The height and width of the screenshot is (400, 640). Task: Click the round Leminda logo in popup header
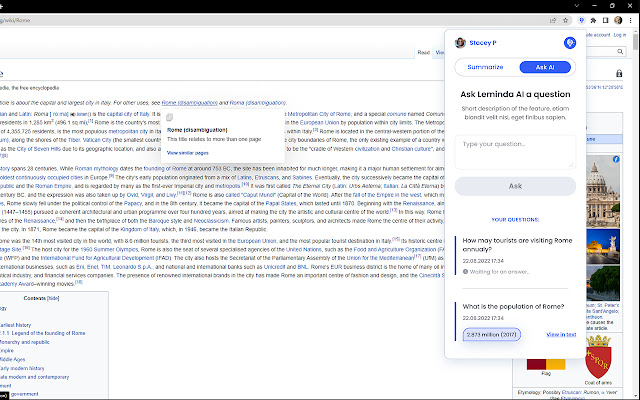point(570,43)
